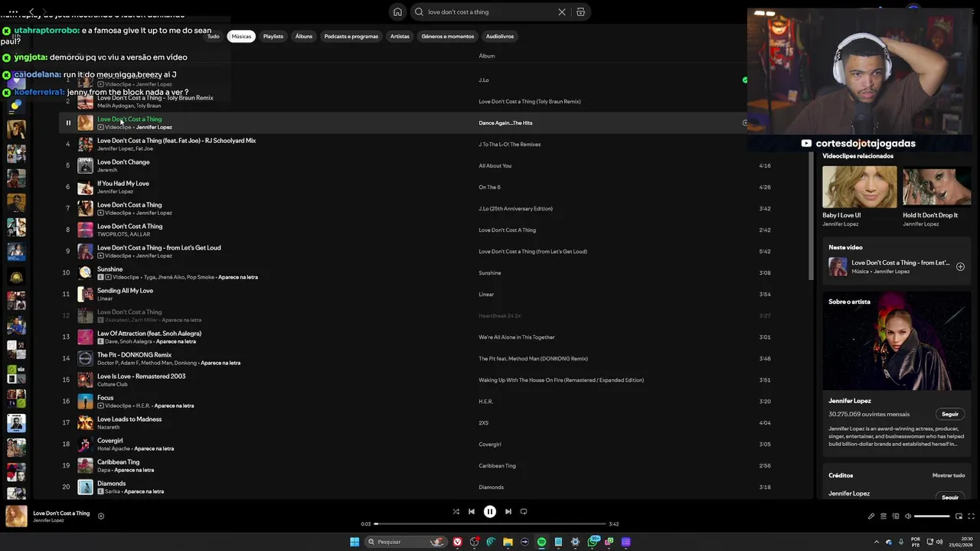Viewport: 980px width, 551px height.
Task: Add Dance Again...The Hits track to library
Action: 744,122
